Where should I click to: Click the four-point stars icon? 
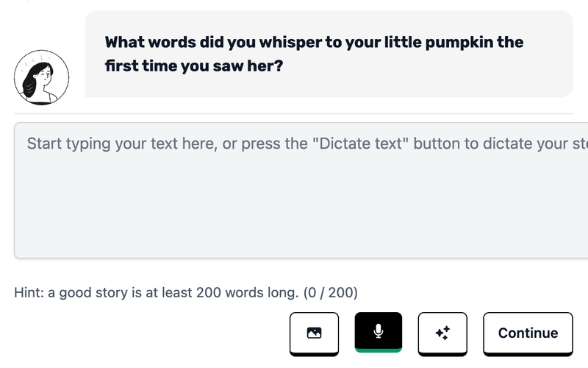[x=442, y=333]
